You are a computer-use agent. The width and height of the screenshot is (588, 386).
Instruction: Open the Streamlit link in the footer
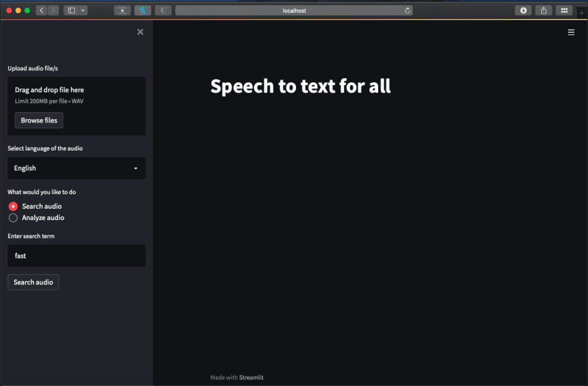click(x=251, y=377)
